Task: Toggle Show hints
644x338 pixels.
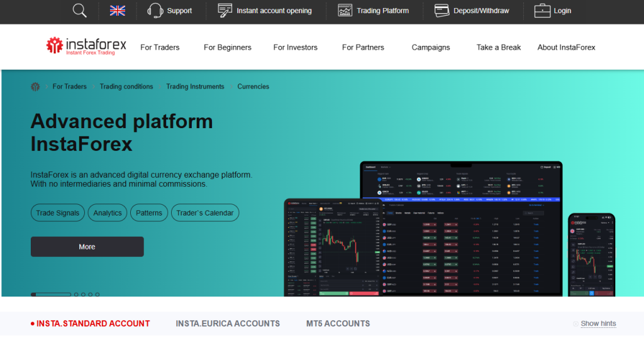Action: (599, 324)
